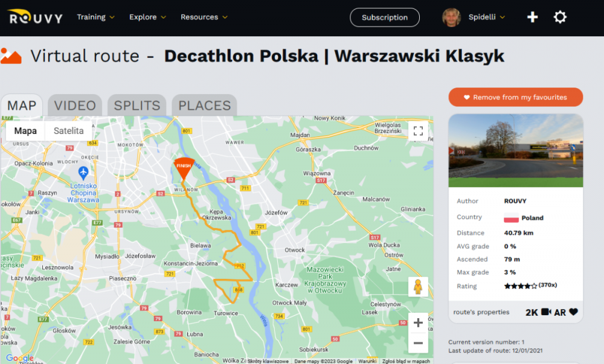Switch to the MAP tab
Image resolution: width=604 pixels, height=364 pixels.
pos(22,106)
